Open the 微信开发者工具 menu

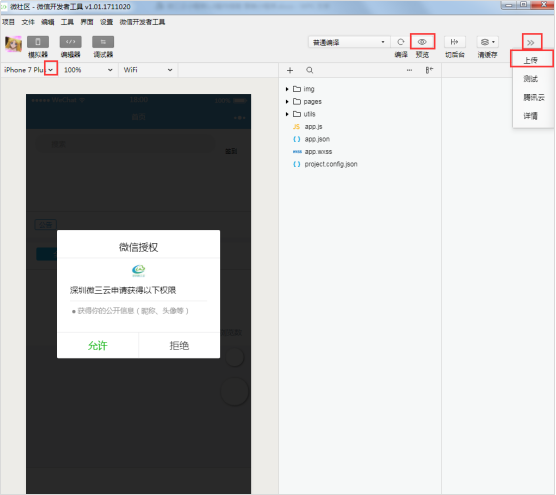pyautogui.click(x=142, y=22)
